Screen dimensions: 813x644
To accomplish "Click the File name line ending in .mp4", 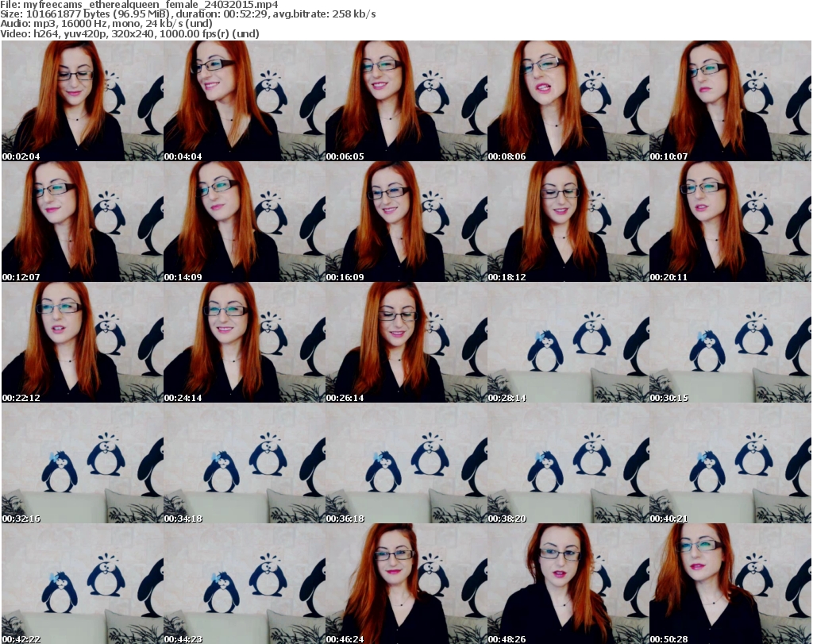I will pos(139,5).
